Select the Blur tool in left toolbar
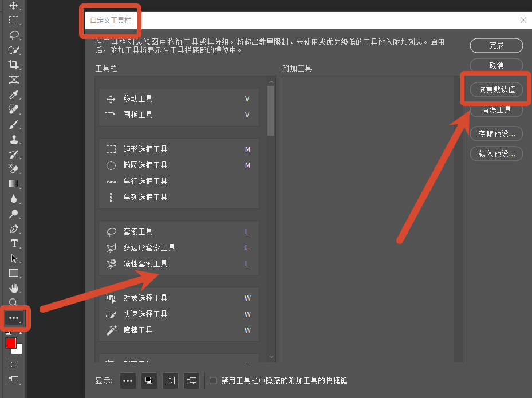 pyautogui.click(x=14, y=199)
